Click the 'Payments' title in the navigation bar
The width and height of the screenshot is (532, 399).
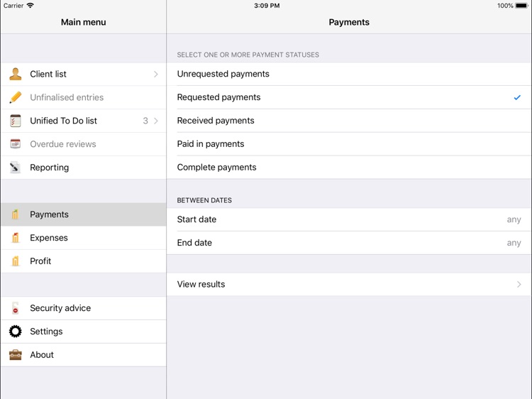tap(349, 22)
